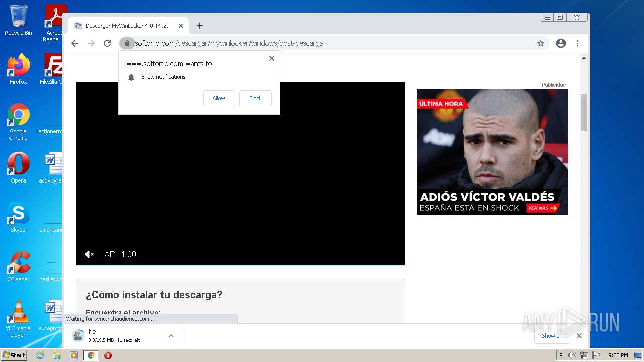Open the Chrome profile account icon
This screenshot has height=362, width=644.
(x=561, y=43)
